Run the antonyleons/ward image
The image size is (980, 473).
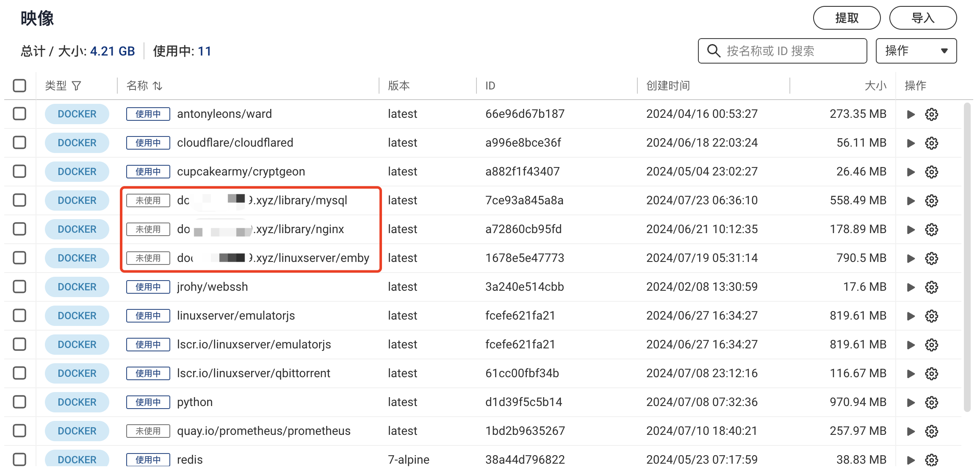(911, 114)
